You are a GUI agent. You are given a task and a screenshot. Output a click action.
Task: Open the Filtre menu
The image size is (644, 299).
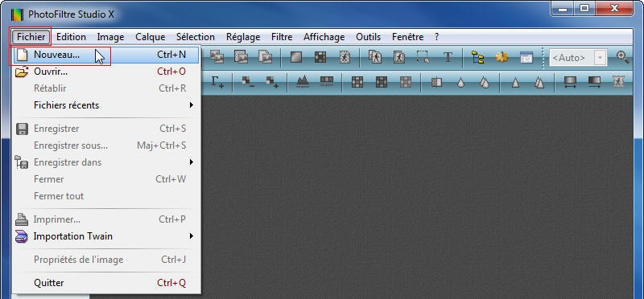282,37
